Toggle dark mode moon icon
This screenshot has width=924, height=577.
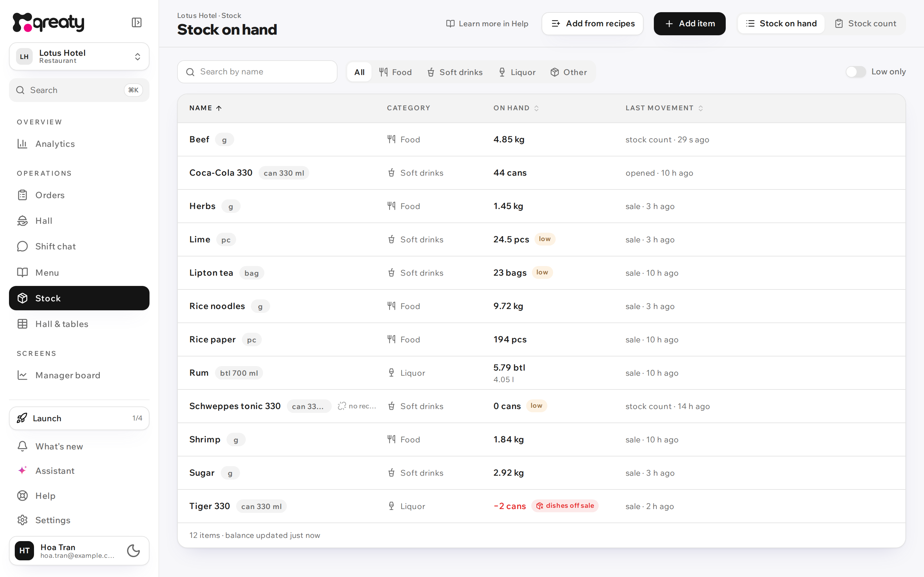click(133, 550)
